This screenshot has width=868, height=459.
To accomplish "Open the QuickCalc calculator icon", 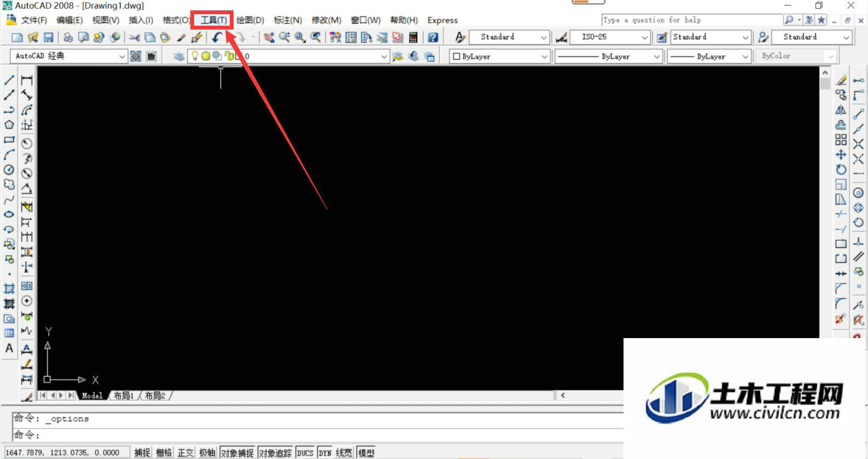I will coord(413,37).
